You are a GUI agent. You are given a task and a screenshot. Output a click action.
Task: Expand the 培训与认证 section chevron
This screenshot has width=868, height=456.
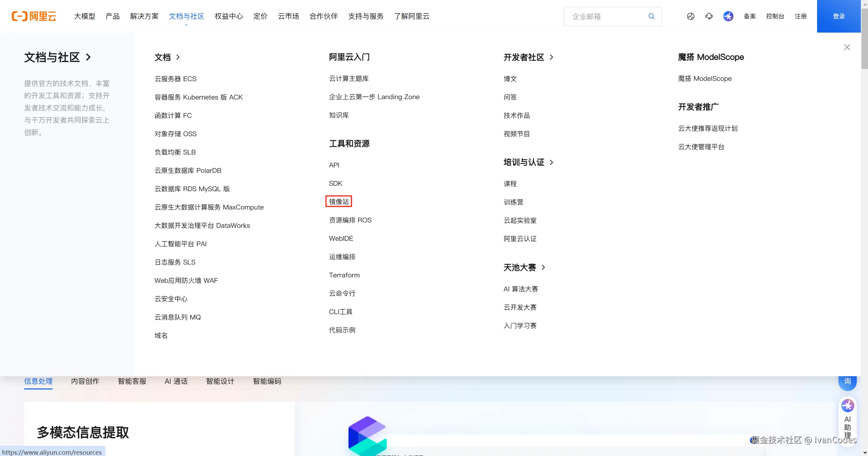(551, 162)
